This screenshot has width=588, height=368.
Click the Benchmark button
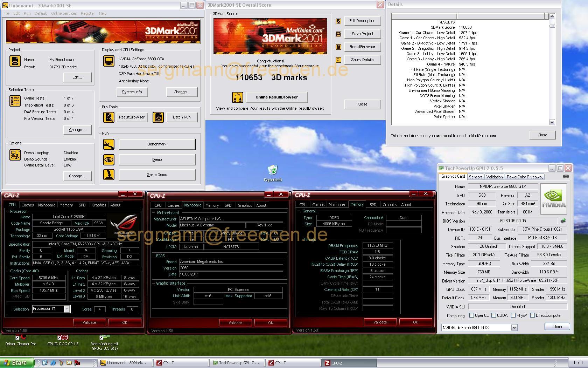click(157, 144)
